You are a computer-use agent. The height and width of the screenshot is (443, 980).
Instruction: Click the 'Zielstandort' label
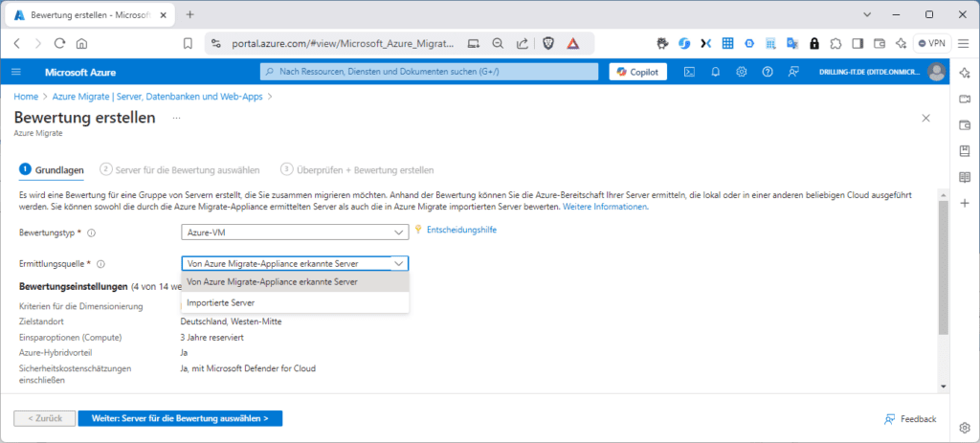coord(42,321)
